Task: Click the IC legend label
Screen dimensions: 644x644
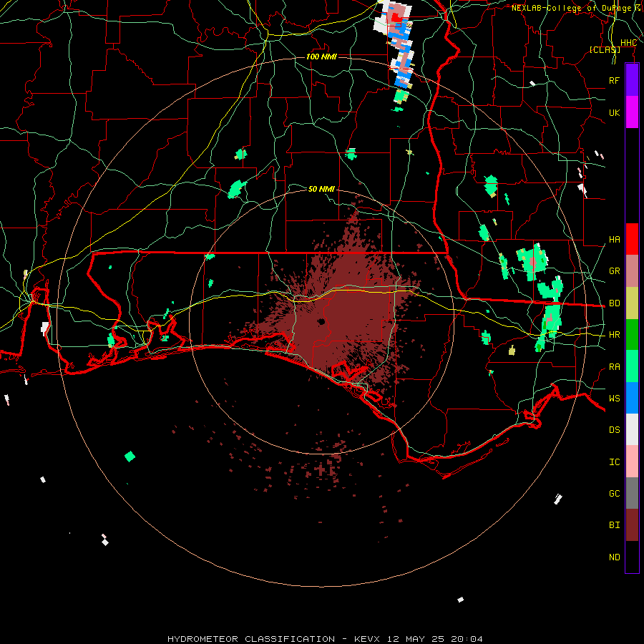Action: [x=615, y=462]
